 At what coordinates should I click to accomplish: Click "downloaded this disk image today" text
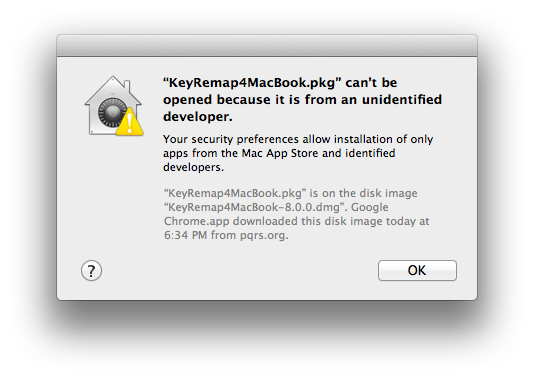click(x=325, y=221)
